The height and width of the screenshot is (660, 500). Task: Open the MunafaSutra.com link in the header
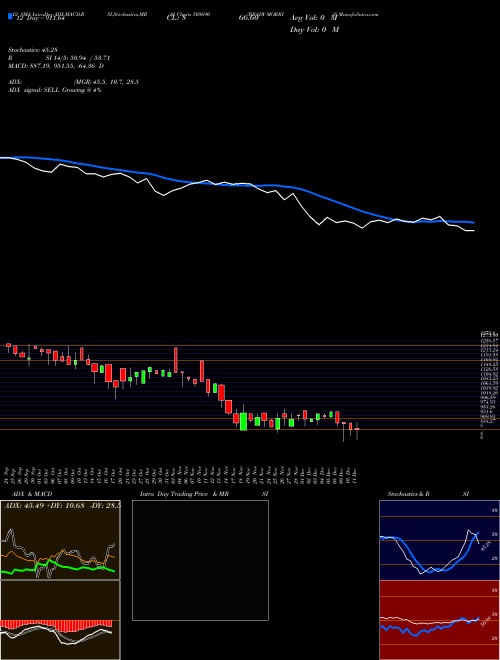point(358,14)
